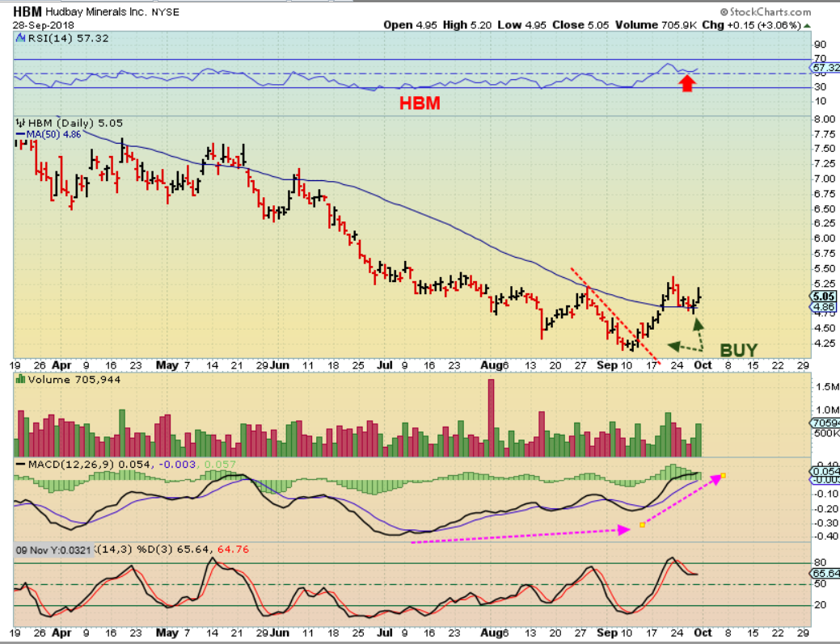Click the Hudbay Minerals Inc. company name
Image resolution: width=840 pixels, height=644 pixels.
pos(96,12)
